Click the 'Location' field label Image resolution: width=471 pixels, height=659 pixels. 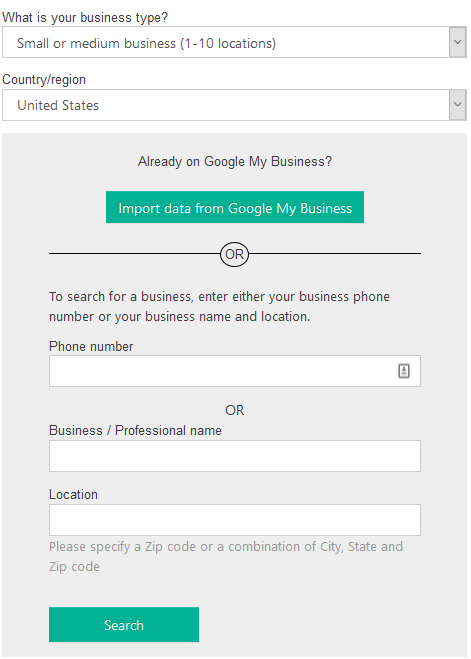click(x=73, y=494)
